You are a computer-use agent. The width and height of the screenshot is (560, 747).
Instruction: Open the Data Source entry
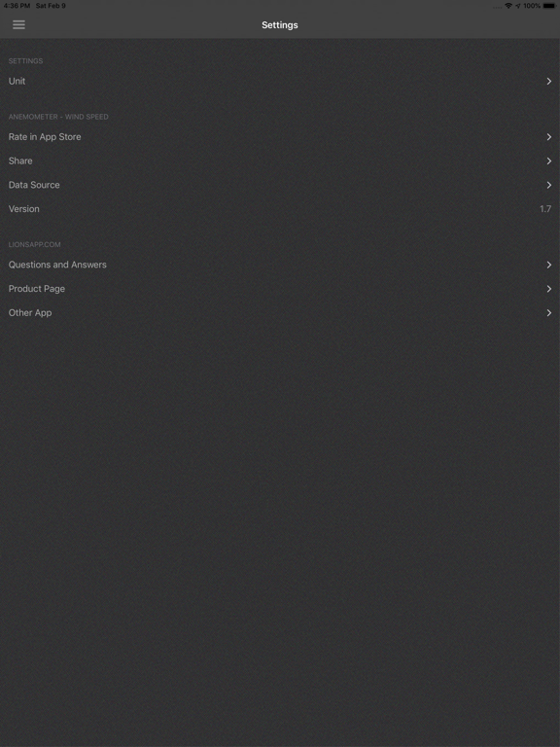pos(280,185)
